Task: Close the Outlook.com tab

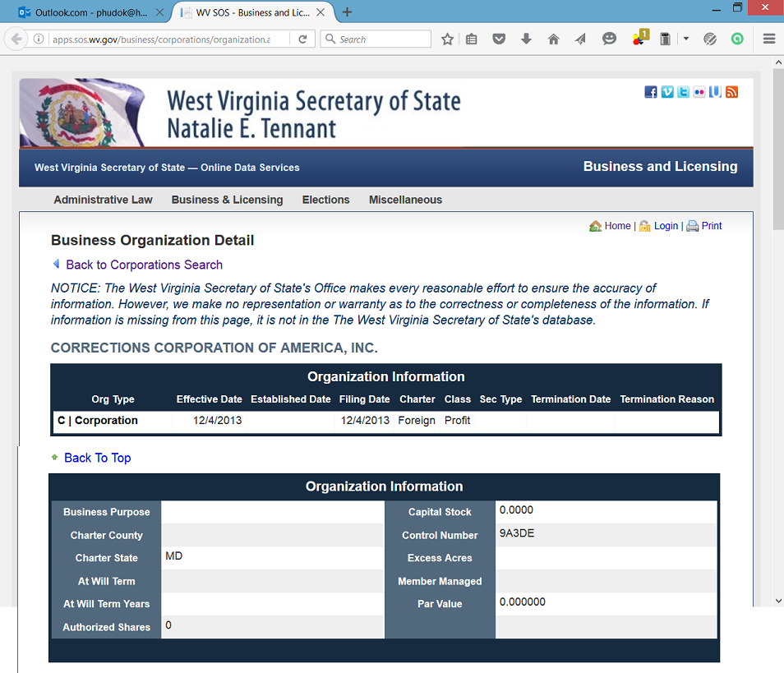Action: click(x=159, y=12)
